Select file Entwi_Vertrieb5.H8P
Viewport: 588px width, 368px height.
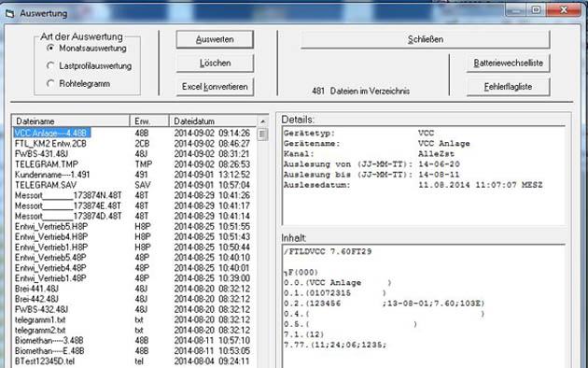pos(51,227)
